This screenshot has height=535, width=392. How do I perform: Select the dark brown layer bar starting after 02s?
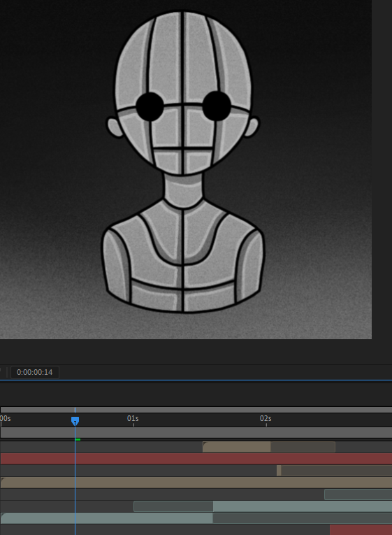[x=335, y=471]
